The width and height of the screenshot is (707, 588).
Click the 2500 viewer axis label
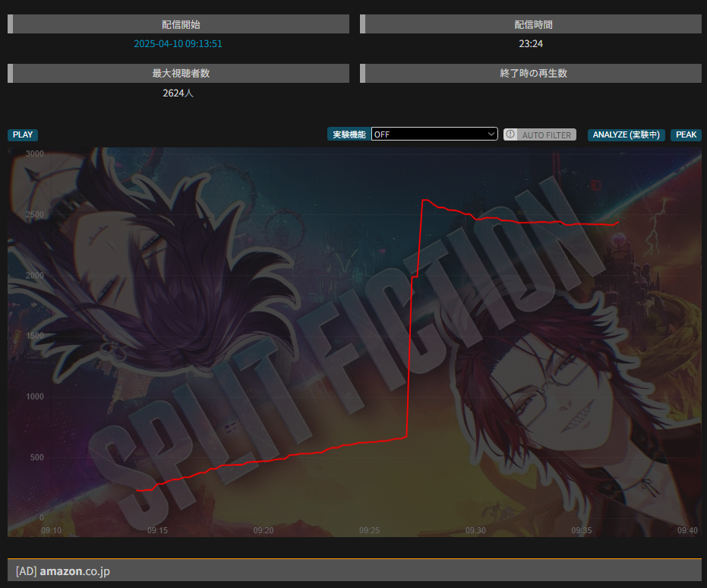[35, 215]
